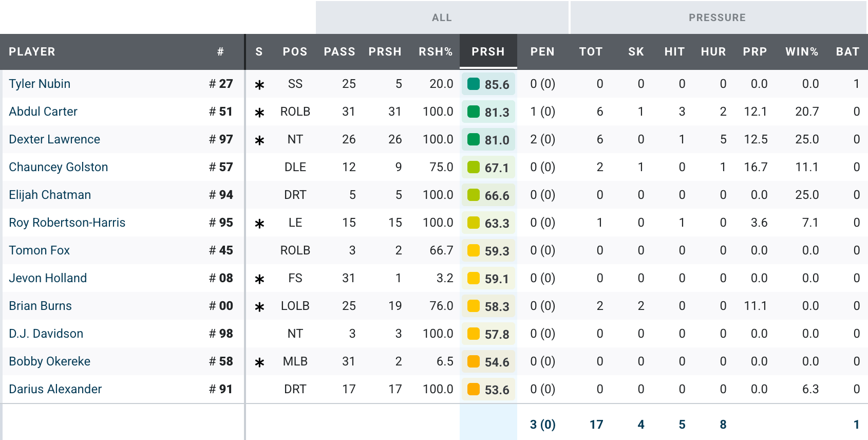Sort table by PLAYER column header
868x440 pixels.
(32, 51)
